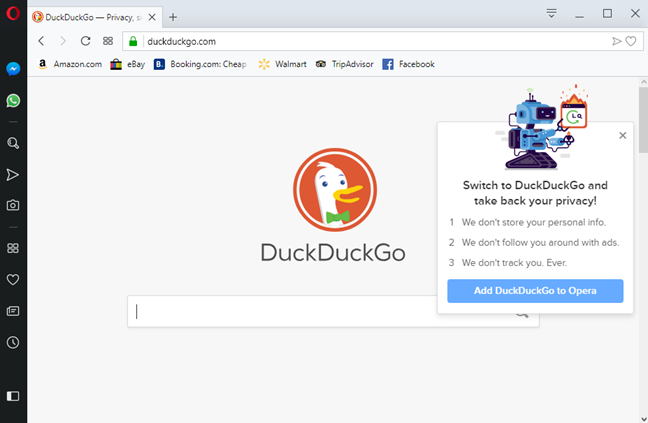Open the Walmart bookmark
The image size is (648, 423).
[282, 64]
